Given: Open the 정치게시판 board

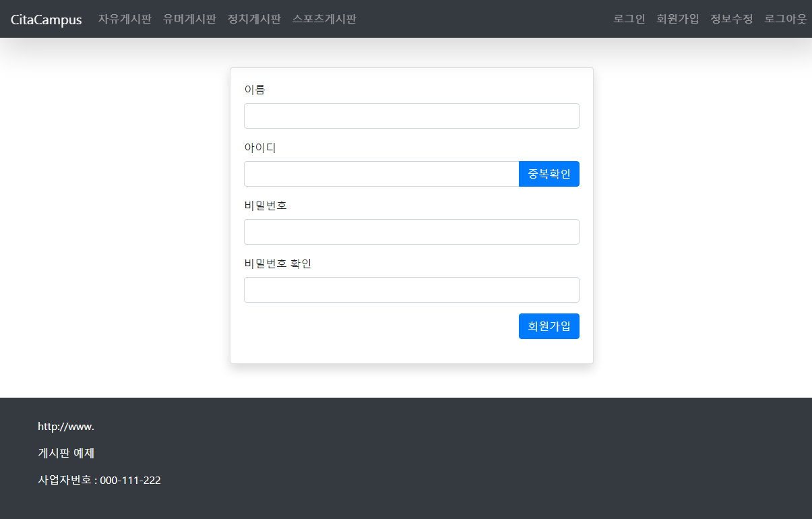Looking at the screenshot, I should 254,20.
